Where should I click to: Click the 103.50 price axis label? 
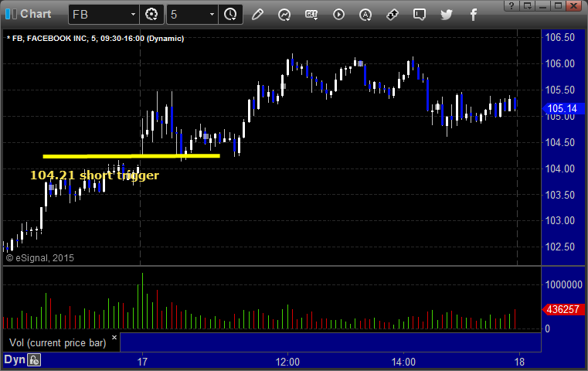[560, 195]
